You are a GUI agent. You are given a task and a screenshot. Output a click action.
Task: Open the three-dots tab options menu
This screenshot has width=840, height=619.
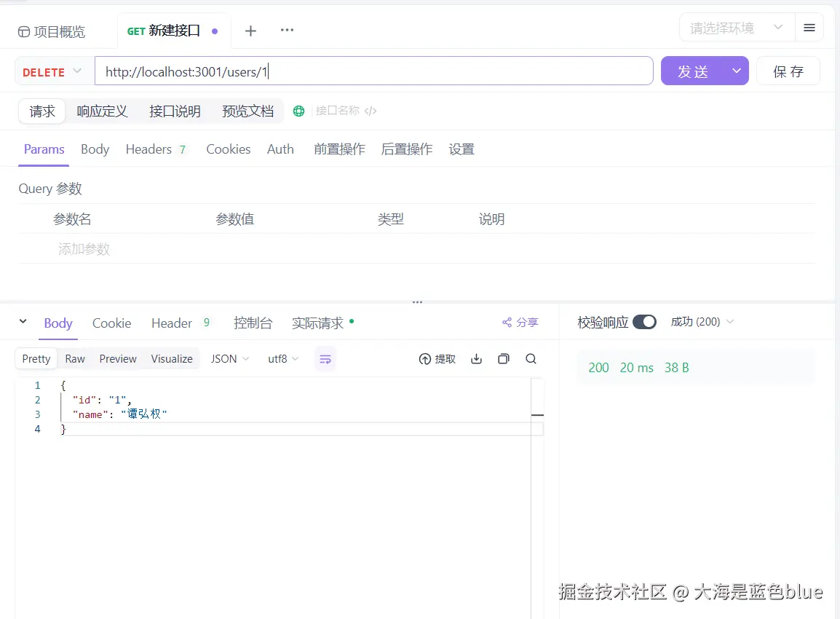tap(287, 30)
